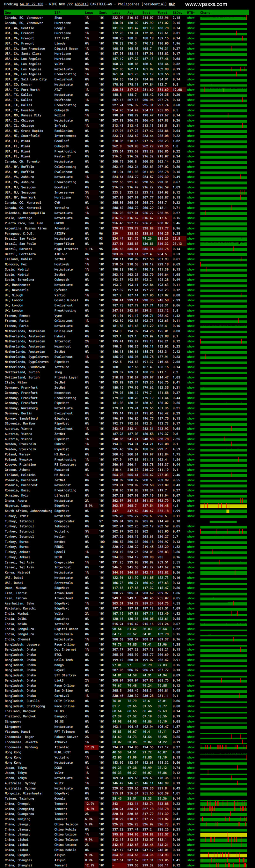Image resolution: width=255 pixels, height=868 pixels.
Task: Open the 64.81.72.103 IP address link
Action: [x=32, y=4]
